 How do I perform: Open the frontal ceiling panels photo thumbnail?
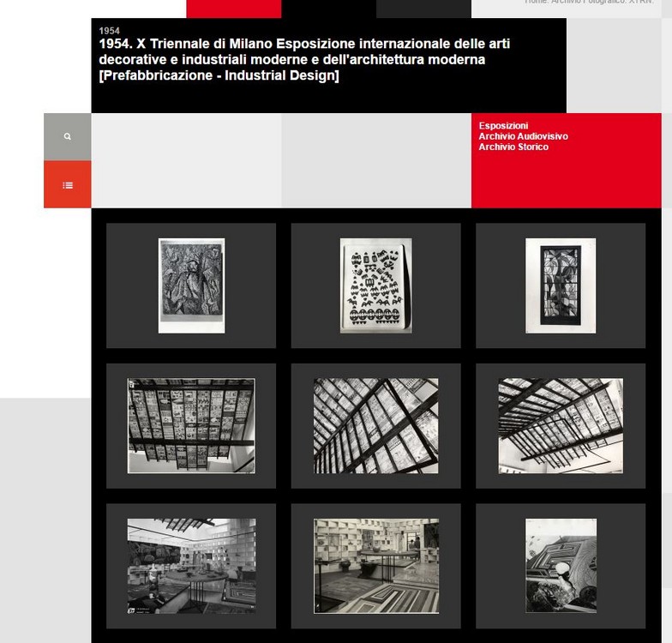(192, 426)
